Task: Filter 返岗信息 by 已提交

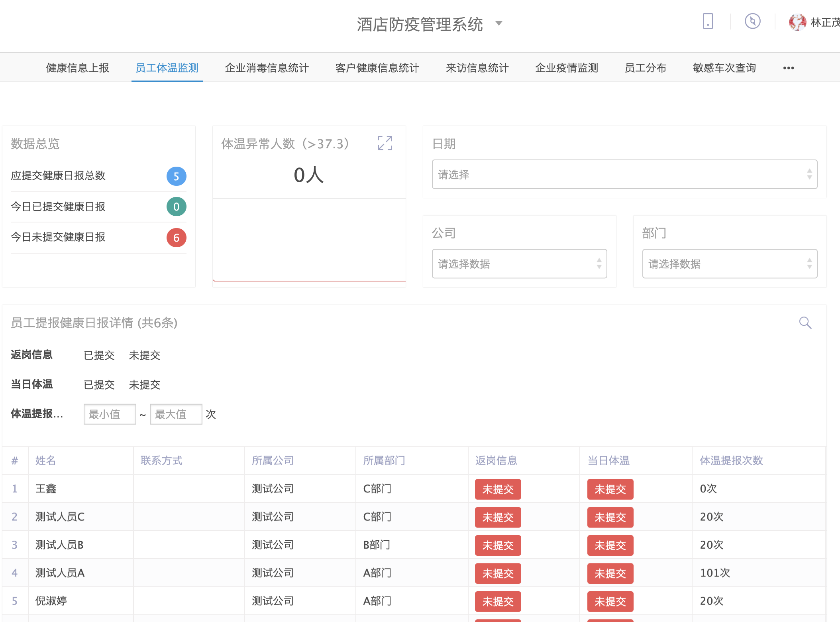Action: [x=99, y=355]
